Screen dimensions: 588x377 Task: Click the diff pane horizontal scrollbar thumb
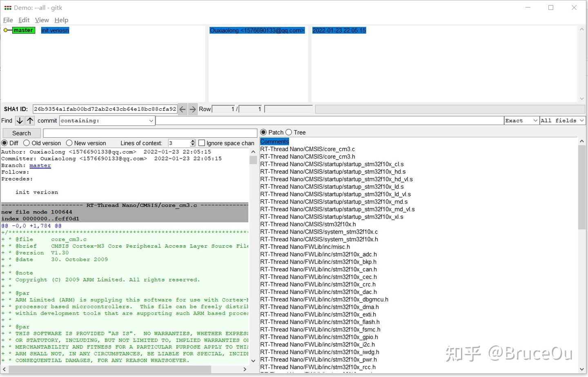point(110,369)
